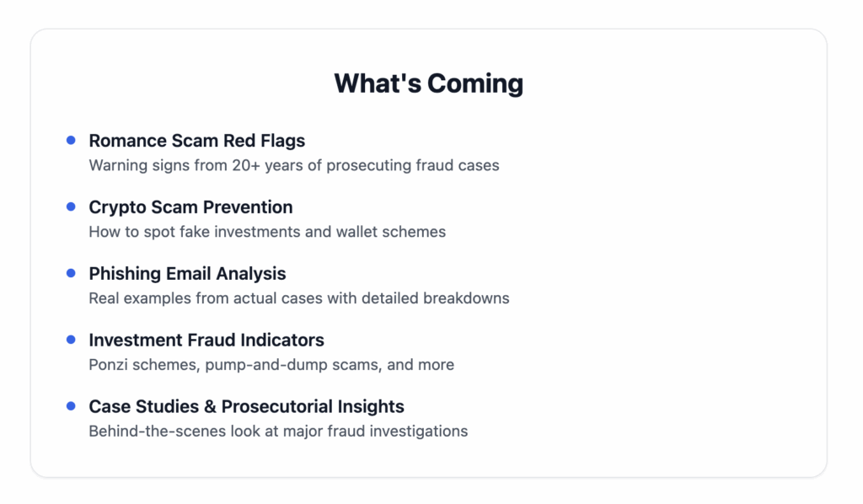Image resolution: width=863 pixels, height=504 pixels.
Task: Click the "Real examples from actual cases" description
Action: tap(299, 298)
